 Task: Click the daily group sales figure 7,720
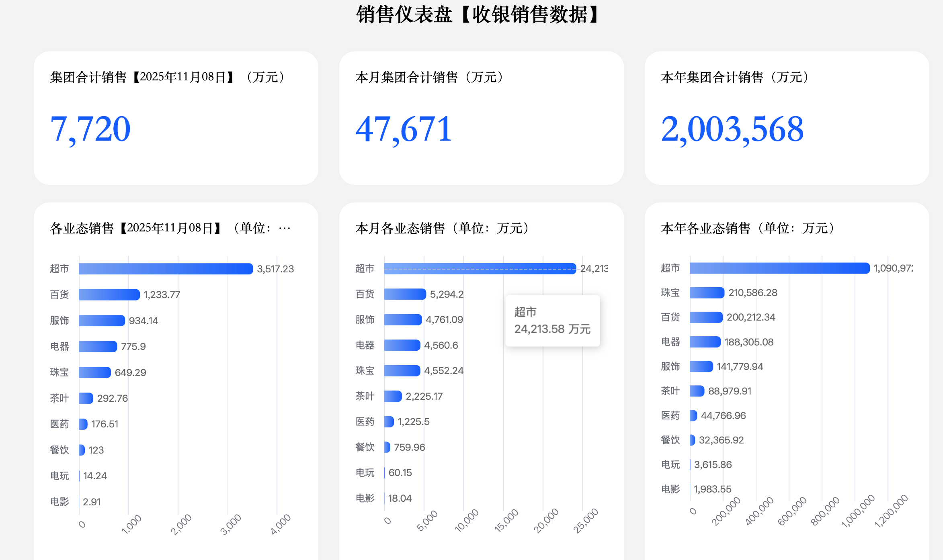coord(90,129)
